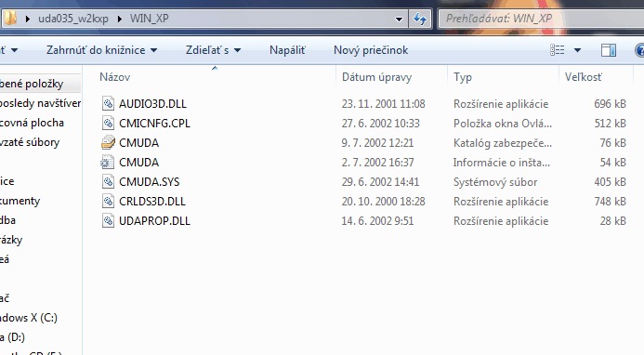The image size is (644, 355).
Task: Click the CMUDA security catalog icon
Action: click(108, 142)
